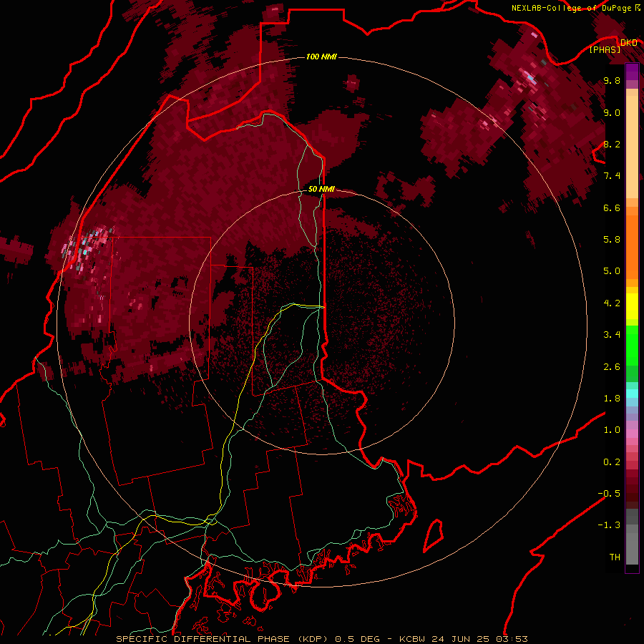The height and width of the screenshot is (644, 644).
Task: Select the 3.4 scale label
Action: pyautogui.click(x=612, y=335)
